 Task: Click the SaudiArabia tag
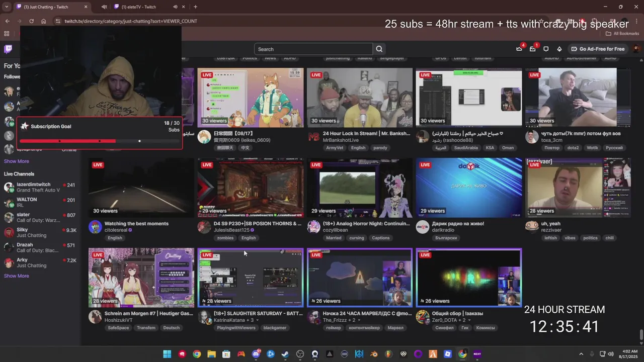point(465,148)
